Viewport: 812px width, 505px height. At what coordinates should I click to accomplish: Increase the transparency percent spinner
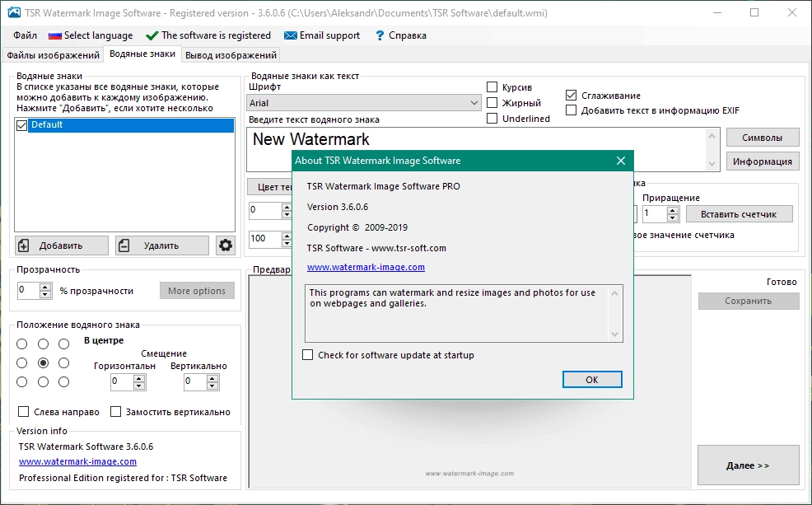point(45,287)
